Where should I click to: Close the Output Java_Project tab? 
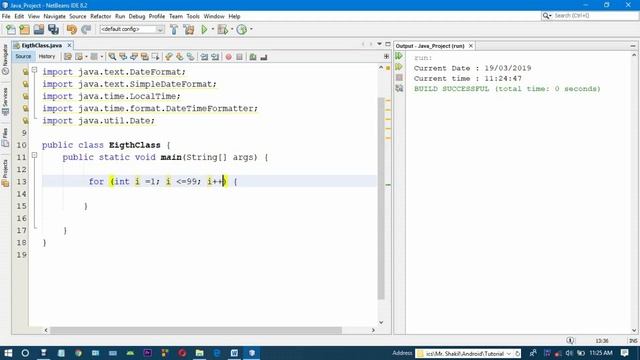[471, 46]
